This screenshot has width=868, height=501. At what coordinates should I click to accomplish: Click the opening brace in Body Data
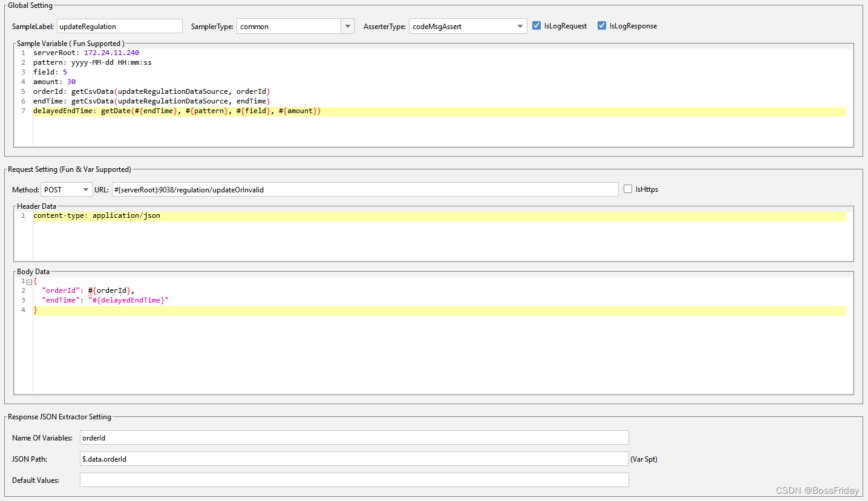pos(35,281)
